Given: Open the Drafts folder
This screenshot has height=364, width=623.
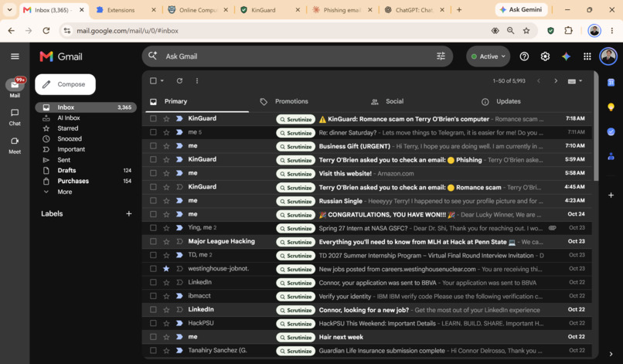Looking at the screenshot, I should coord(86,171).
